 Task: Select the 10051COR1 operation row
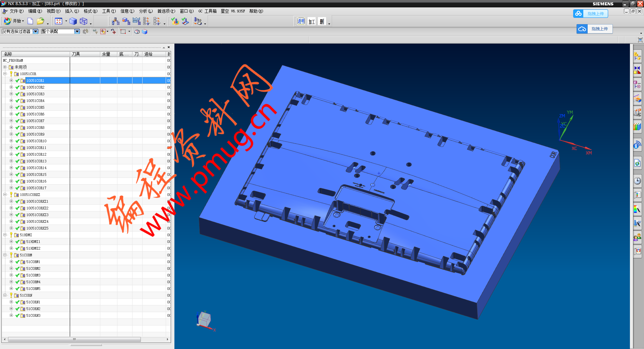click(86, 81)
